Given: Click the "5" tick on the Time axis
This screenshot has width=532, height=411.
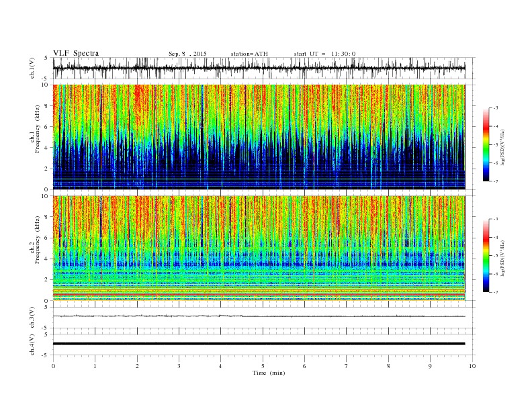Looking at the screenshot, I should [263, 366].
